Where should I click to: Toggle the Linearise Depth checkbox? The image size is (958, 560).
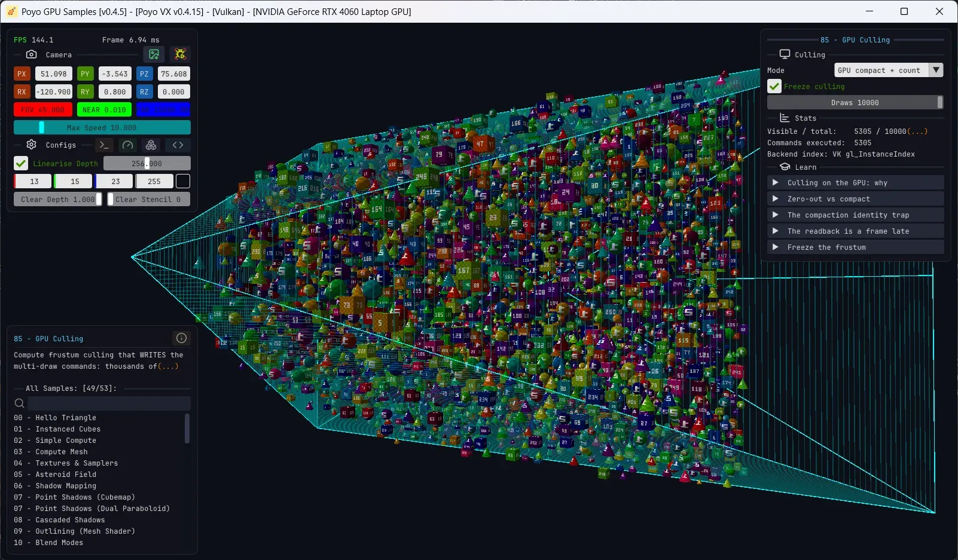tap(21, 163)
